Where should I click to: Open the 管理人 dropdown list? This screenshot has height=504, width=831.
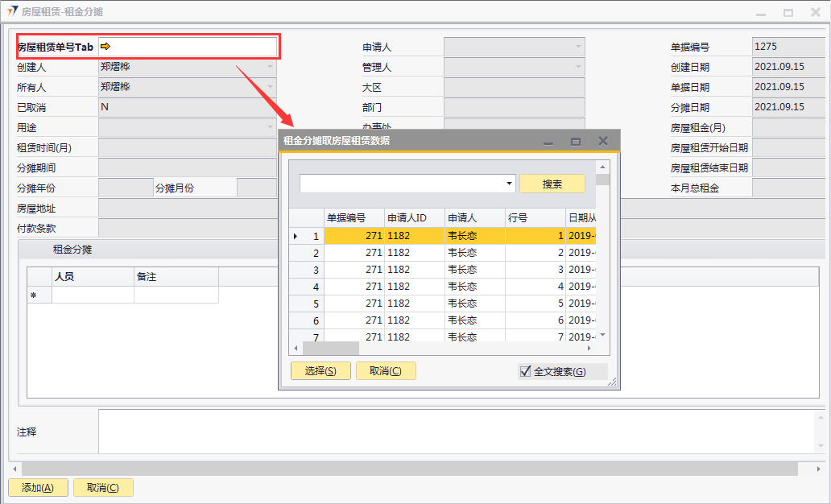[577, 68]
